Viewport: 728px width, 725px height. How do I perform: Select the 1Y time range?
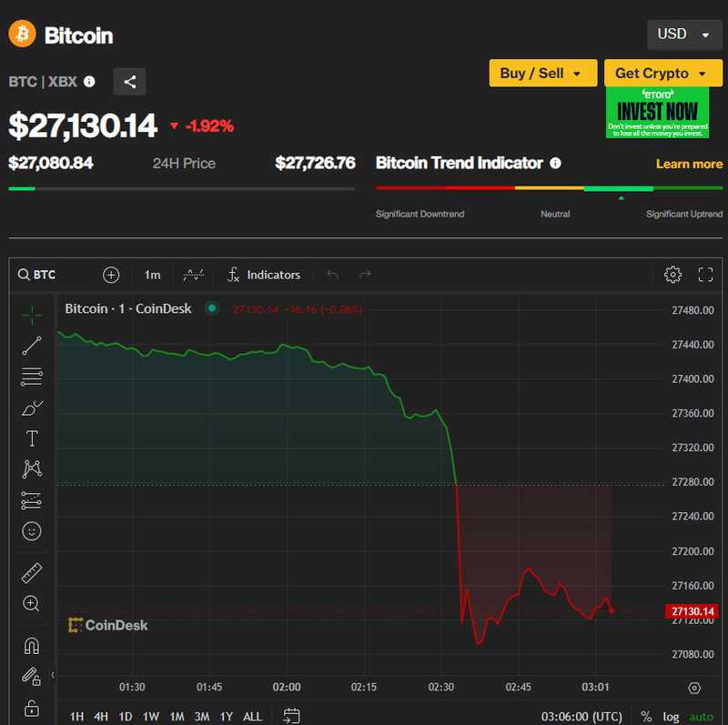tap(226, 716)
